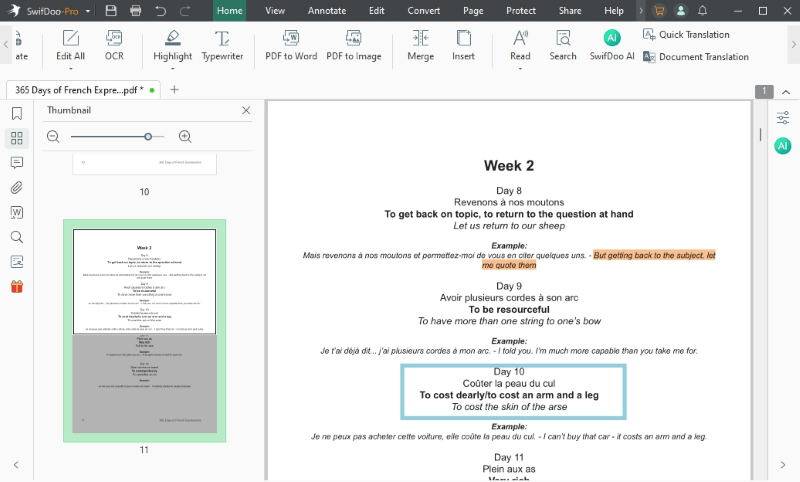Toggle the Thumbnail panel sidebar icon

coord(17,138)
